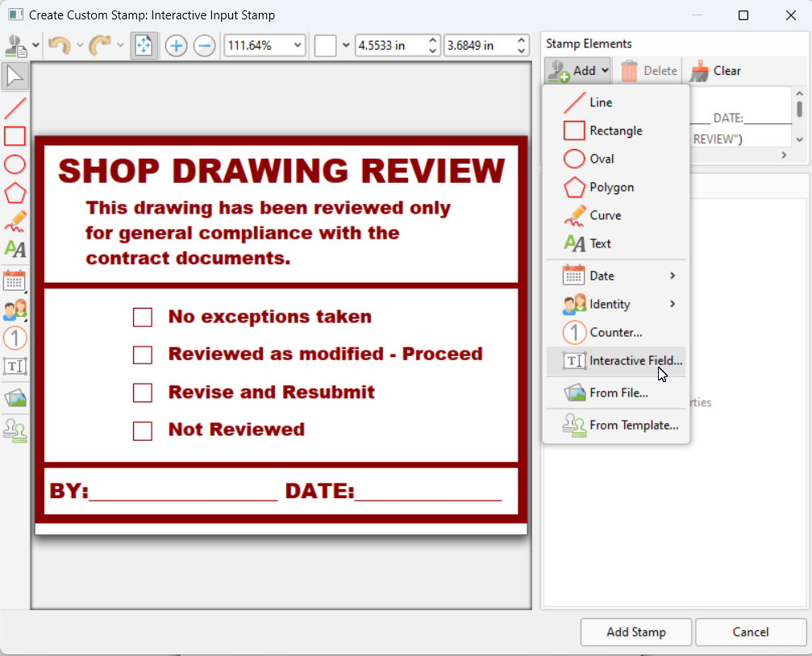Viewport: 812px width, 656px height.
Task: Pick the Line tool in left toolbar
Action: tap(15, 107)
